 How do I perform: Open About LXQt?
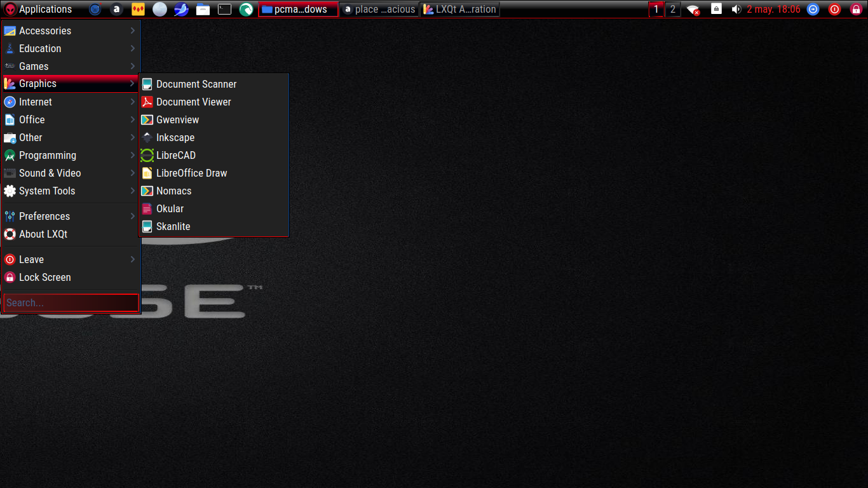coord(71,234)
